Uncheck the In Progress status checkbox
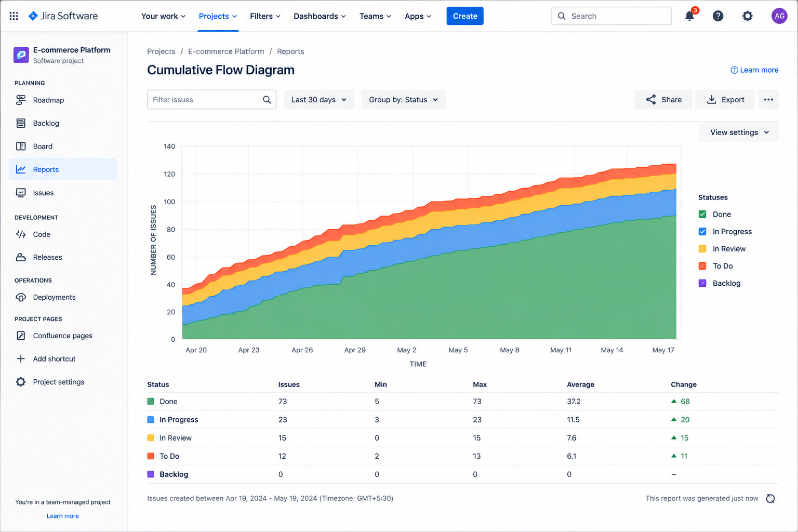 click(702, 232)
